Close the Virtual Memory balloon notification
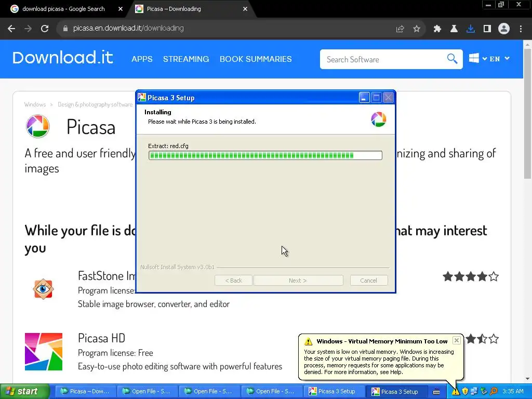The width and height of the screenshot is (532, 399). click(x=457, y=340)
